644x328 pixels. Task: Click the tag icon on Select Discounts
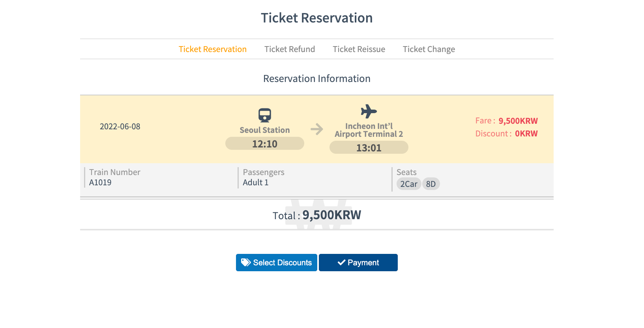(246, 263)
